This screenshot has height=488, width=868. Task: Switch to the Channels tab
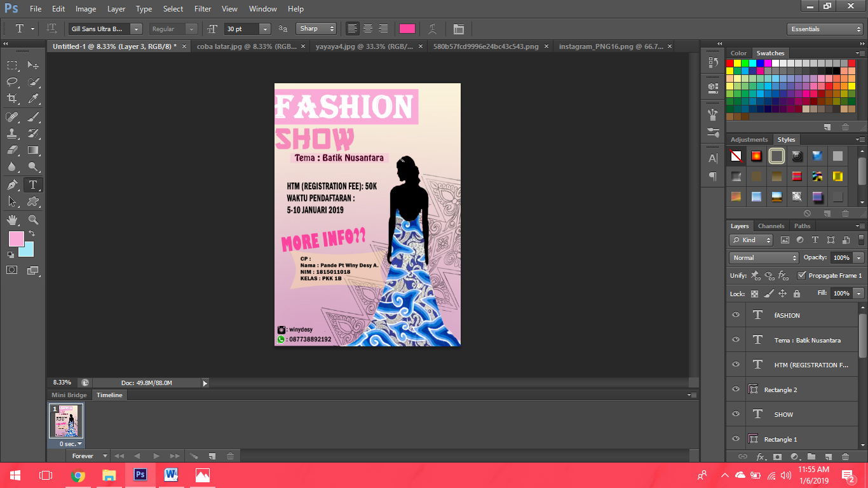(x=771, y=226)
